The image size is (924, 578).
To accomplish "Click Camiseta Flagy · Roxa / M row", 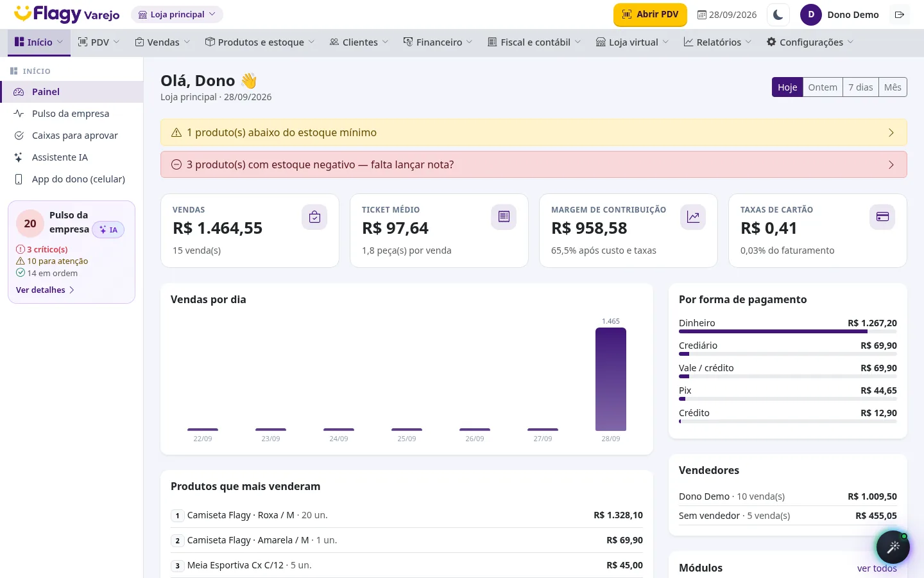I will click(407, 515).
